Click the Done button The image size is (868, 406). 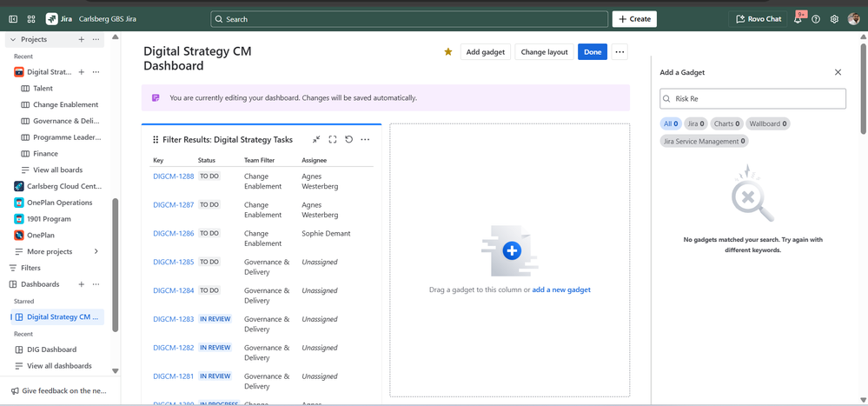pos(593,52)
